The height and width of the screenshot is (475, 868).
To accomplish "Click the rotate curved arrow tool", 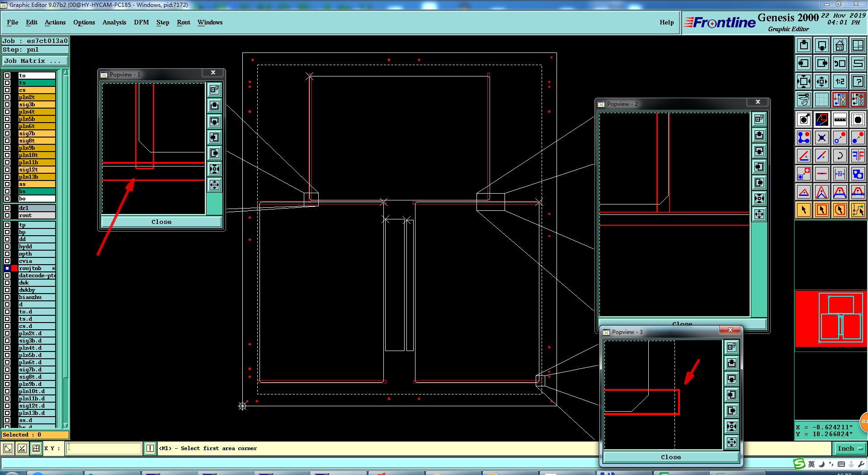I will pos(840,156).
